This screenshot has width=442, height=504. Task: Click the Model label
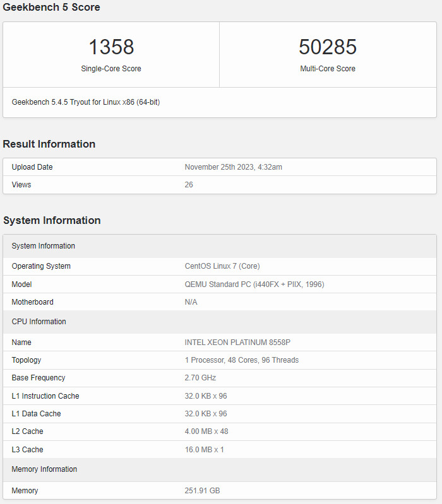(21, 284)
